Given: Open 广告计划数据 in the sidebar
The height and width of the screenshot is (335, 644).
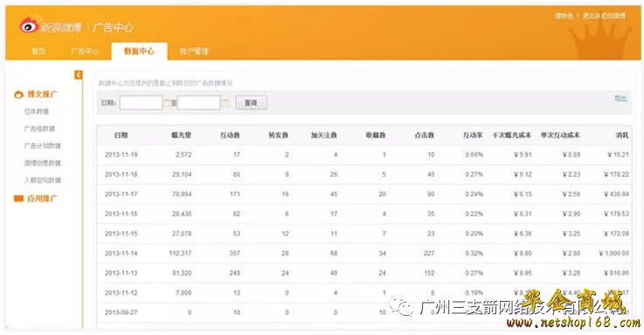Looking at the screenshot, I should coord(42,146).
